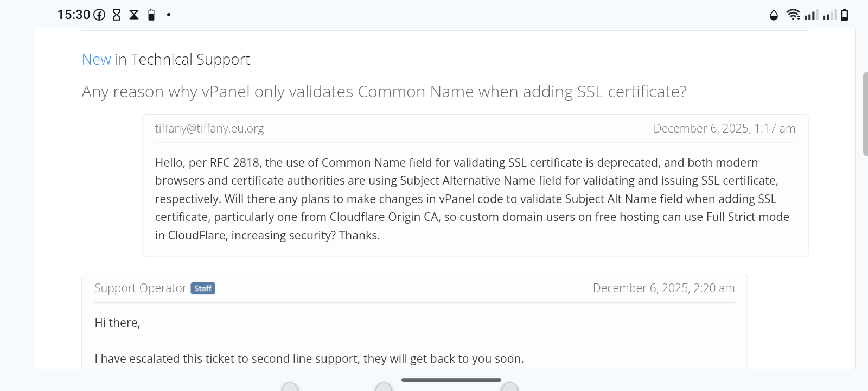Click the blue "New" status link
Screen dimensions: 868x391
pyautogui.click(x=97, y=59)
